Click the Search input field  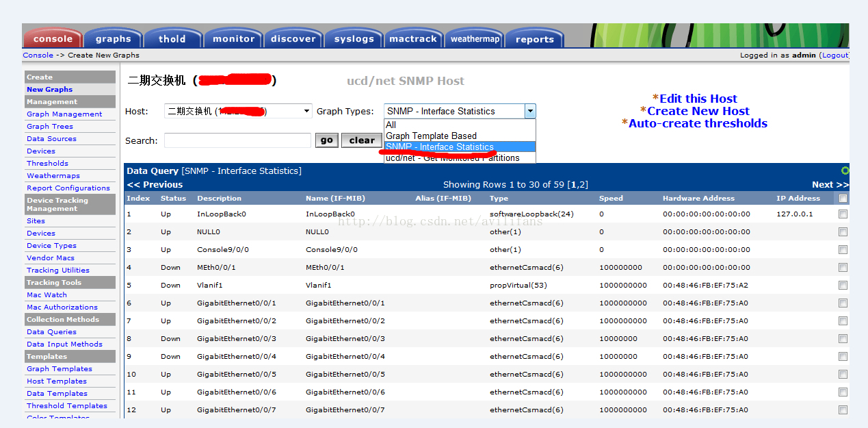(x=237, y=140)
